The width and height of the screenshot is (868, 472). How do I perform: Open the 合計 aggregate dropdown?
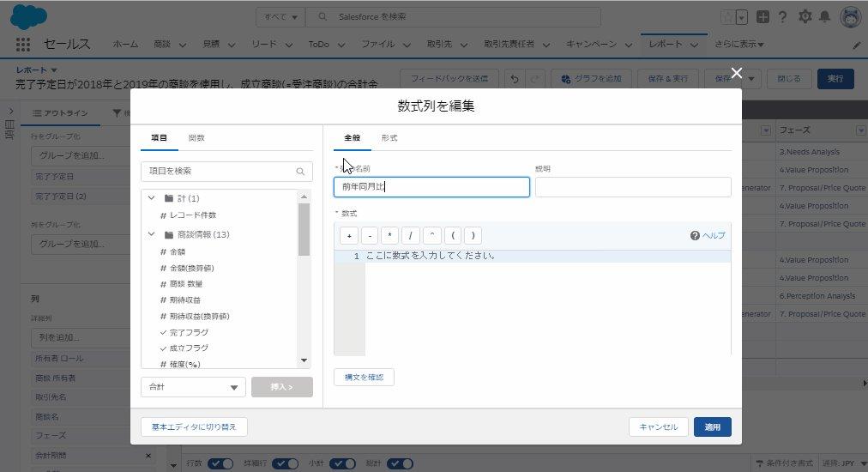(x=193, y=387)
